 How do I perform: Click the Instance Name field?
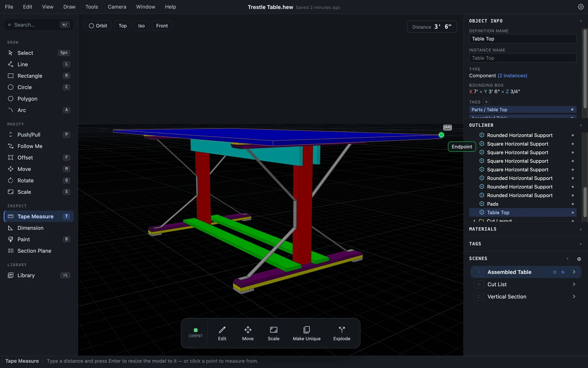[x=523, y=58]
